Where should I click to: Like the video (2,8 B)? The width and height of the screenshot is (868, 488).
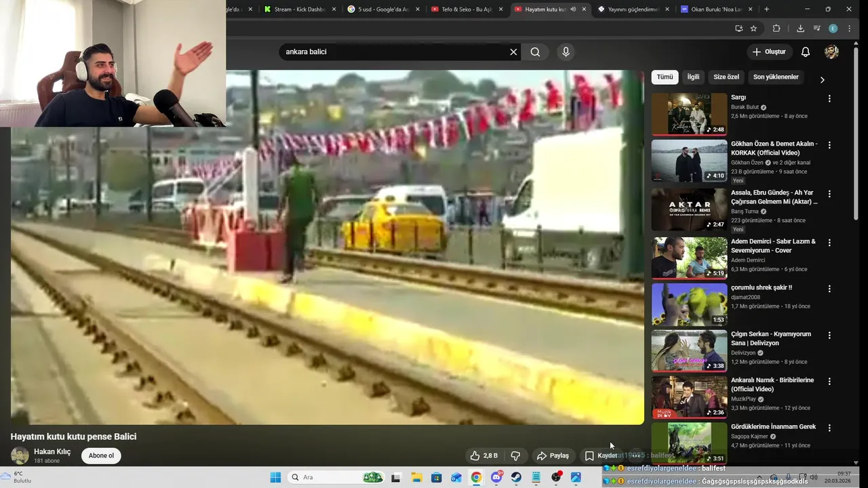pyautogui.click(x=484, y=455)
